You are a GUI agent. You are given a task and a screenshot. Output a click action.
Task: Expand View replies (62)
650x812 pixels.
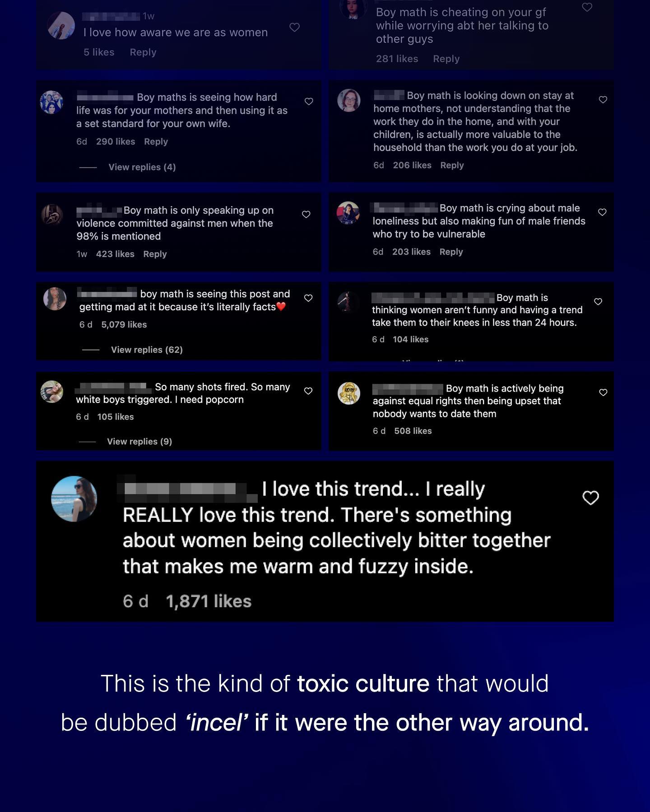147,350
